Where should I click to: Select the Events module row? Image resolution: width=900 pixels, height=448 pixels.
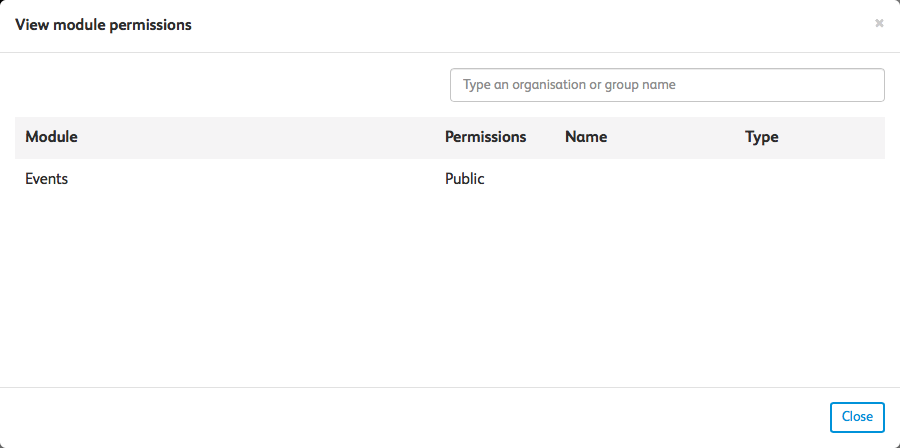point(47,179)
